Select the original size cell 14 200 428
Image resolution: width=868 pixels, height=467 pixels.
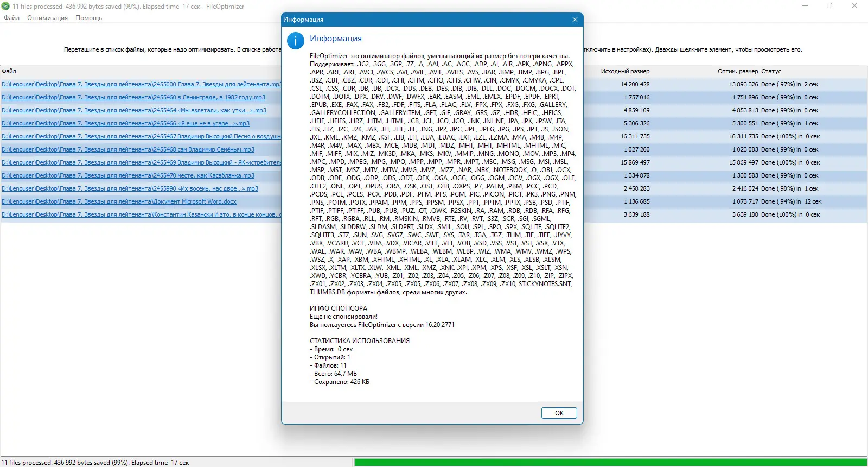635,84
